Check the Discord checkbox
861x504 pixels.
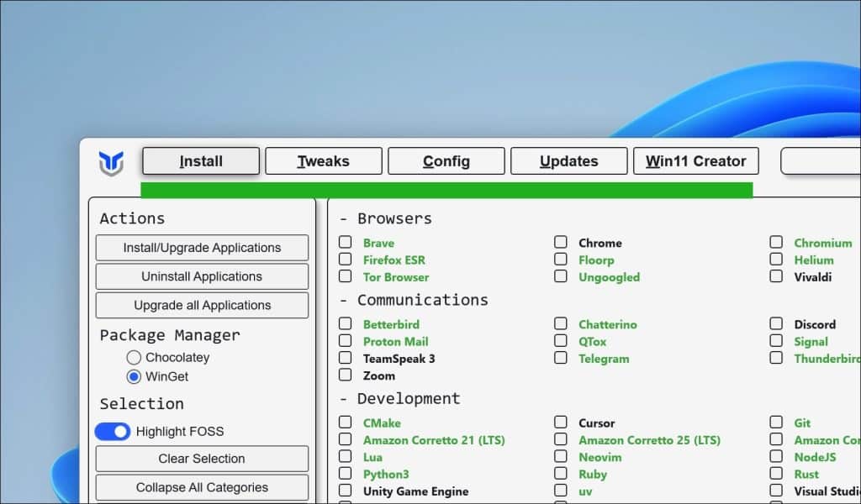pyautogui.click(x=776, y=323)
